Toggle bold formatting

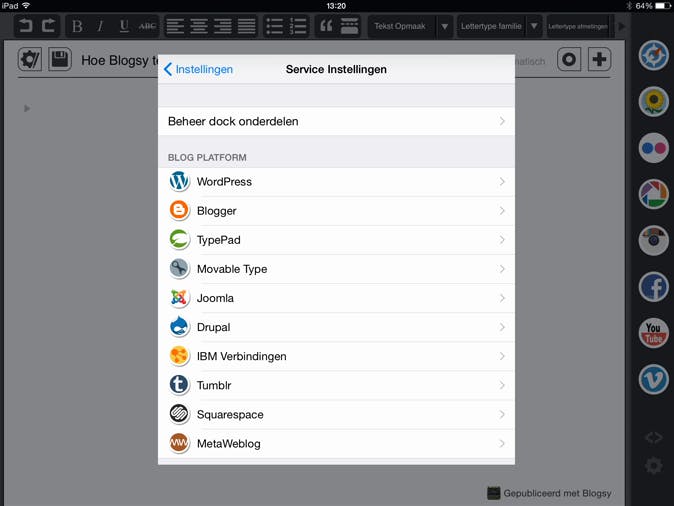pyautogui.click(x=77, y=26)
